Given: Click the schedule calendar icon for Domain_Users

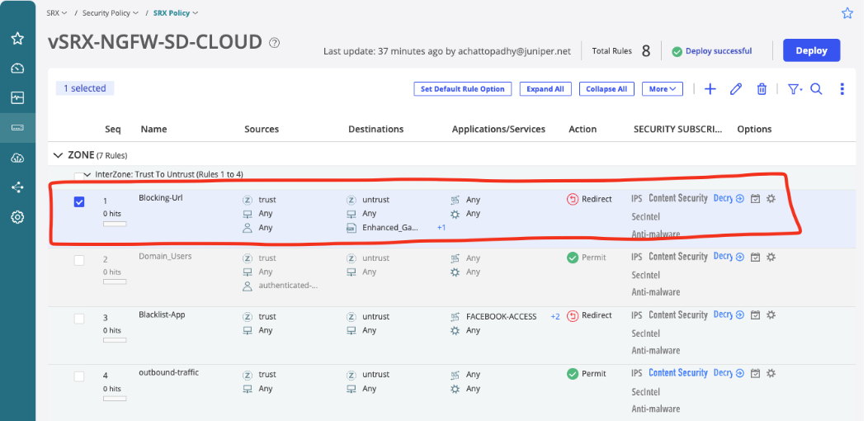Looking at the screenshot, I should 755,257.
